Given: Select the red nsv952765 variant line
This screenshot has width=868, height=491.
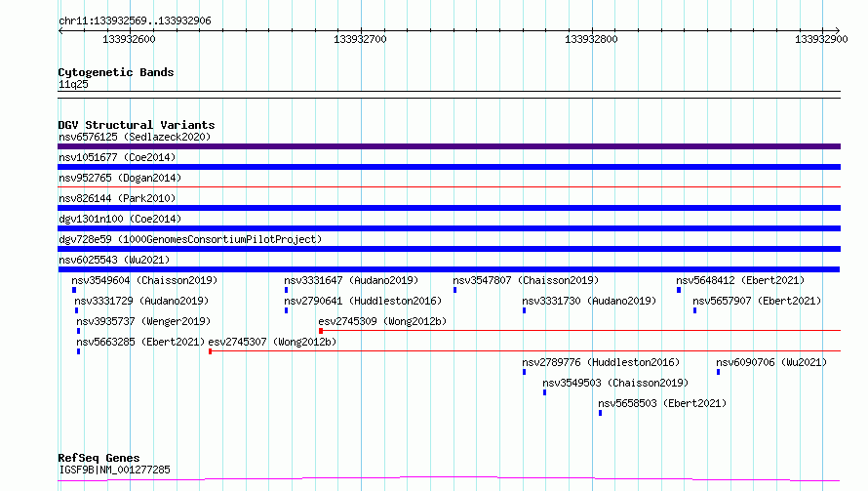Looking at the screenshot, I should pos(449,187).
